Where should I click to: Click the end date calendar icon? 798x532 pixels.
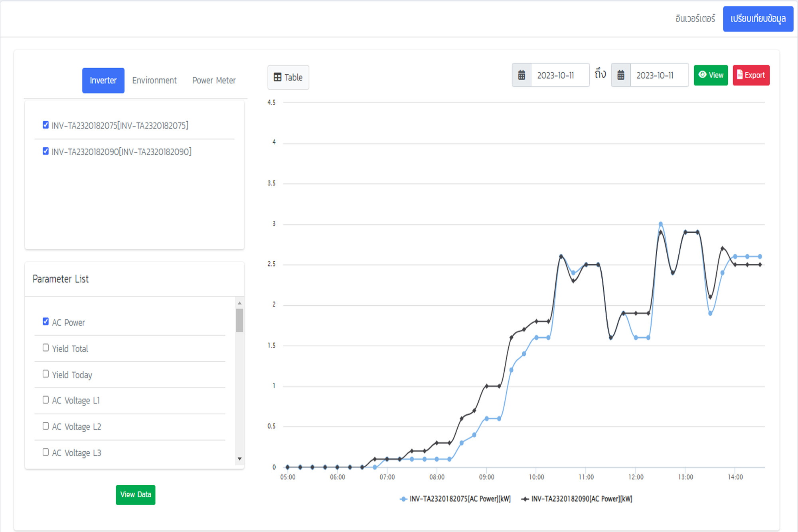(x=620, y=75)
